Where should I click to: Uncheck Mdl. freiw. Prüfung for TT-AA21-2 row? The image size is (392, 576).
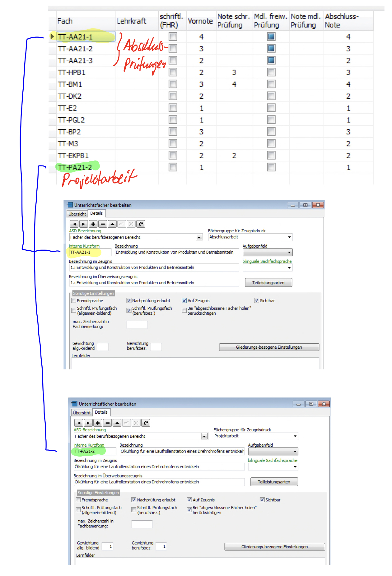(x=271, y=49)
